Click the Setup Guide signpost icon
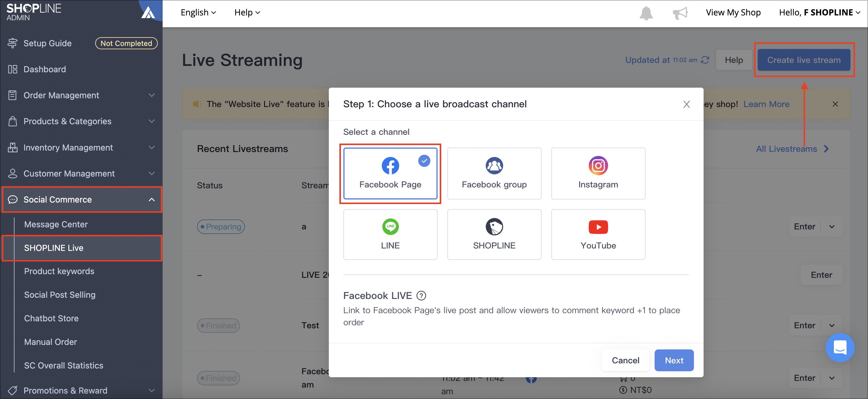Image resolution: width=868 pixels, height=399 pixels. (x=12, y=43)
